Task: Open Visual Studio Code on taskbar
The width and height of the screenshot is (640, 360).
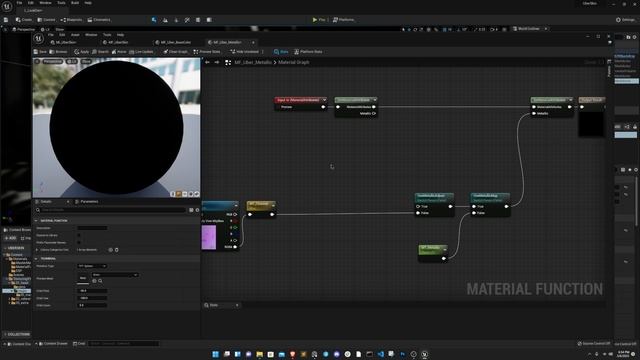Action: pos(380,354)
